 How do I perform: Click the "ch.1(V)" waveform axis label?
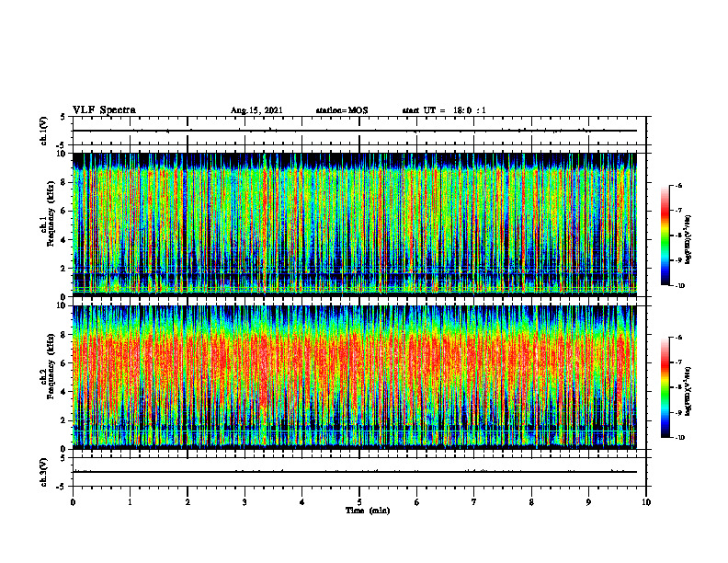pyautogui.click(x=43, y=131)
